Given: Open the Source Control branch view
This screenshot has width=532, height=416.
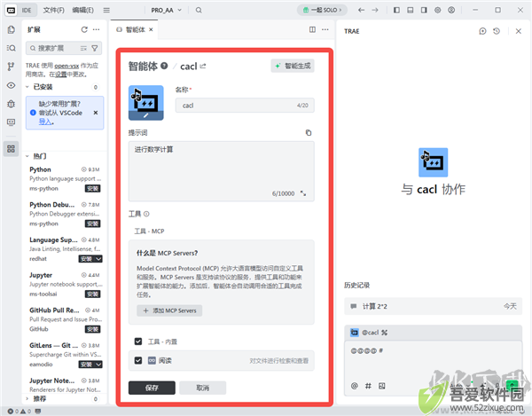Looking at the screenshot, I should 11,67.
